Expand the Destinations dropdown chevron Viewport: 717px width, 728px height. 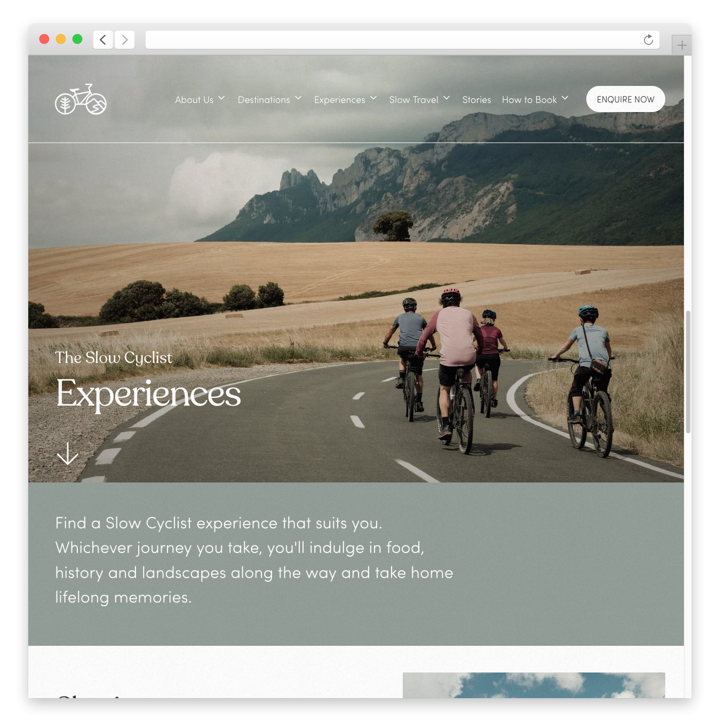pyautogui.click(x=298, y=98)
